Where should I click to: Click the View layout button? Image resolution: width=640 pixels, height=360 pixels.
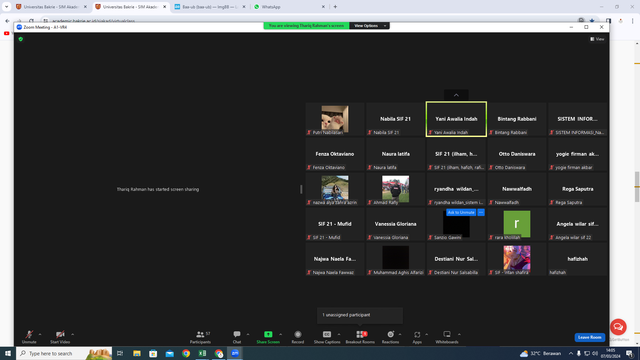point(597,39)
